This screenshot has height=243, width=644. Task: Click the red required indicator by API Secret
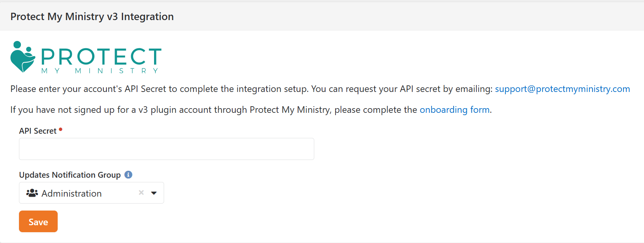click(x=60, y=129)
